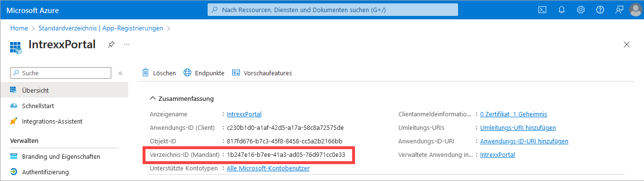Collapse the Zusammenfassung section
This screenshot has height=181, width=644.
pos(153,98)
